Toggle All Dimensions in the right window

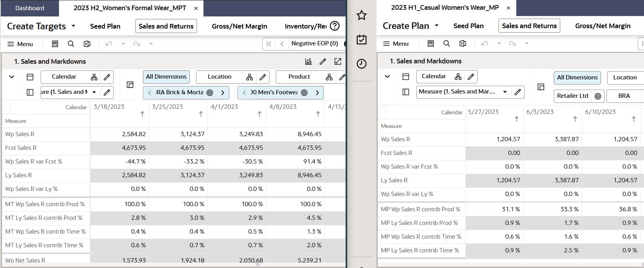pos(577,77)
